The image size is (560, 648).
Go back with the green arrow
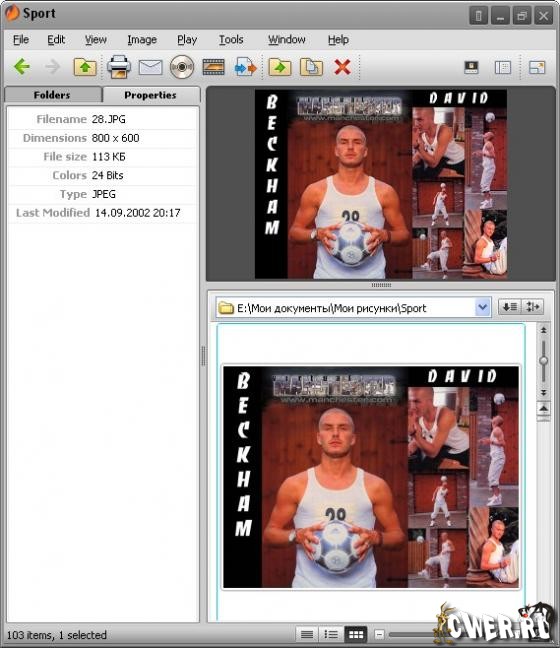(x=22, y=67)
